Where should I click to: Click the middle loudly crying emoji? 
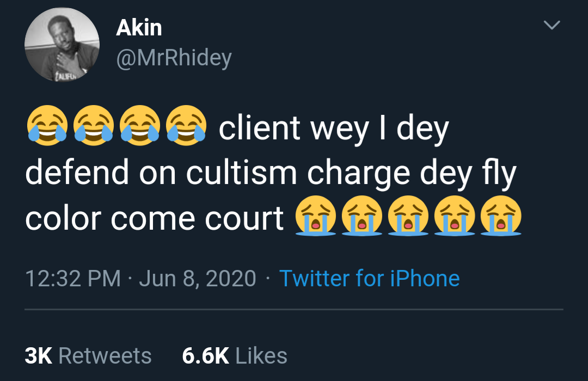click(407, 218)
